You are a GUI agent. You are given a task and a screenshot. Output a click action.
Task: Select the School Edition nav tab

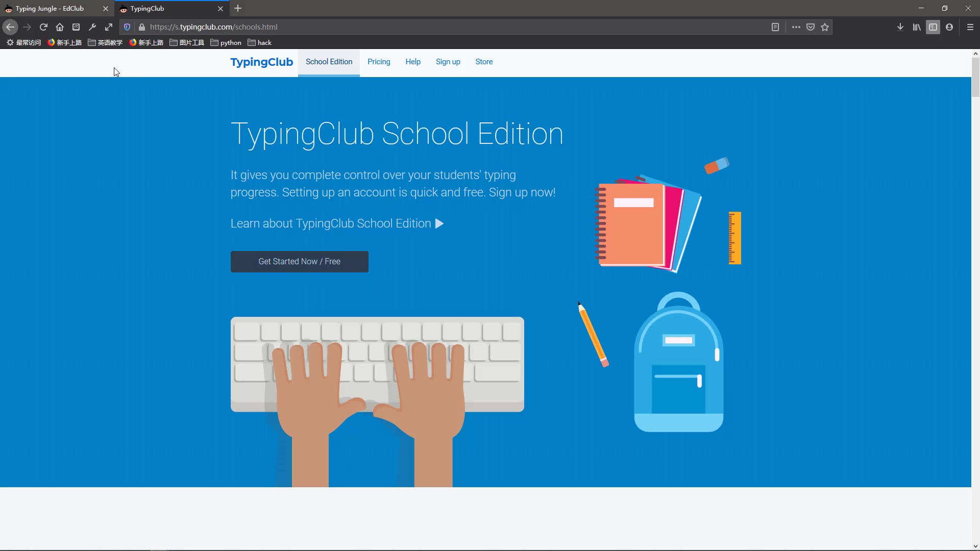click(x=329, y=62)
